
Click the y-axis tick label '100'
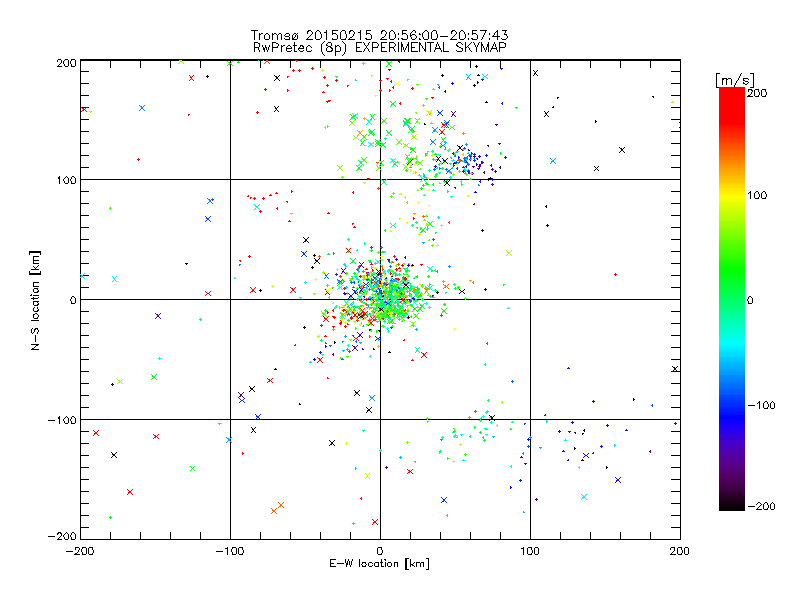[66, 180]
